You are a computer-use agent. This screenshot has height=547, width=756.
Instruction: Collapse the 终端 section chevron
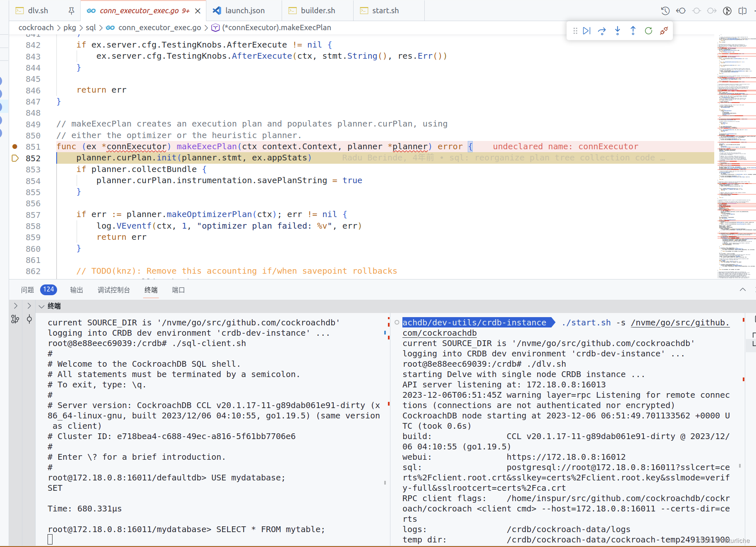(x=41, y=306)
